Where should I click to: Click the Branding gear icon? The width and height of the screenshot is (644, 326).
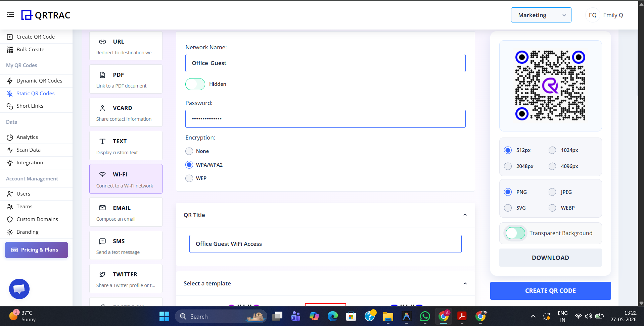coord(10,232)
